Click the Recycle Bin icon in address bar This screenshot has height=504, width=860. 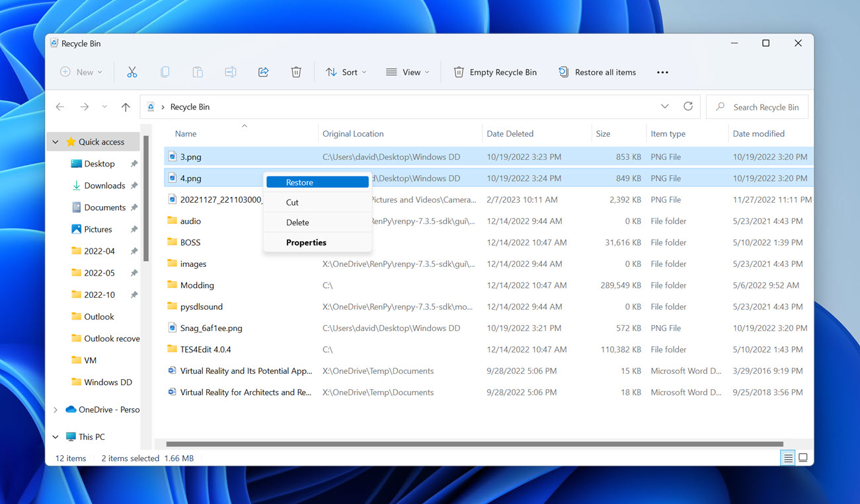[x=151, y=106]
